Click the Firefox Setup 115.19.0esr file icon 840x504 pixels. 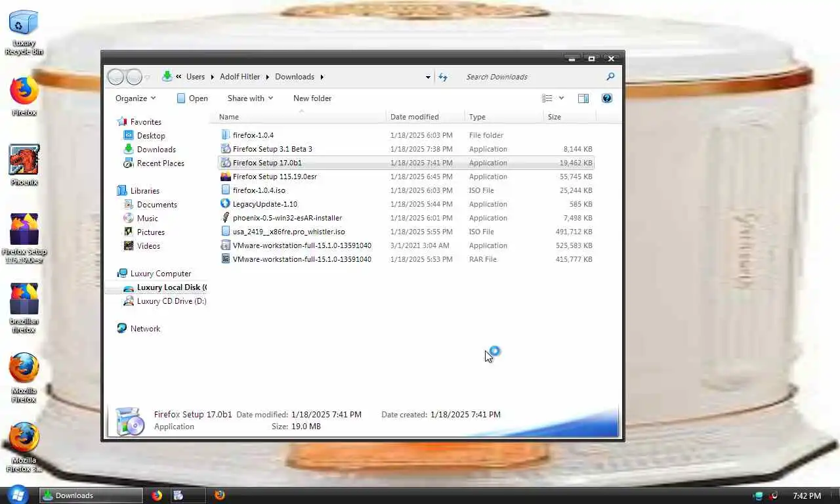[x=226, y=177]
